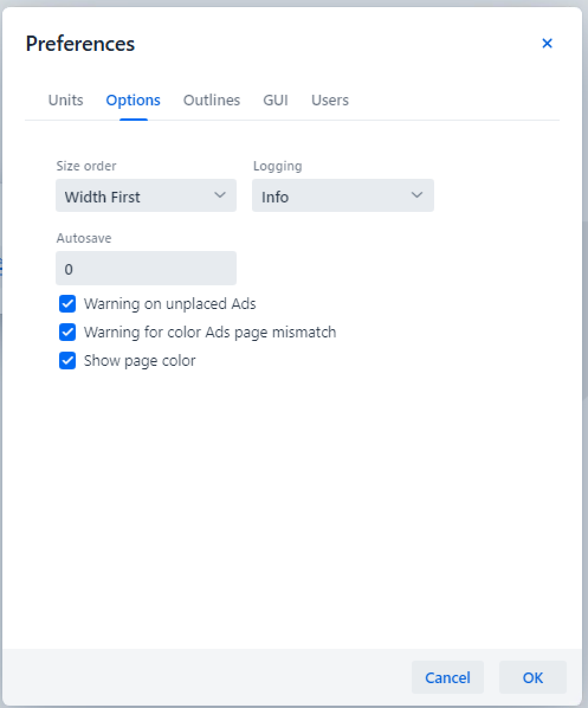Go to the GUI tab
The image size is (588, 708).
[x=276, y=100]
